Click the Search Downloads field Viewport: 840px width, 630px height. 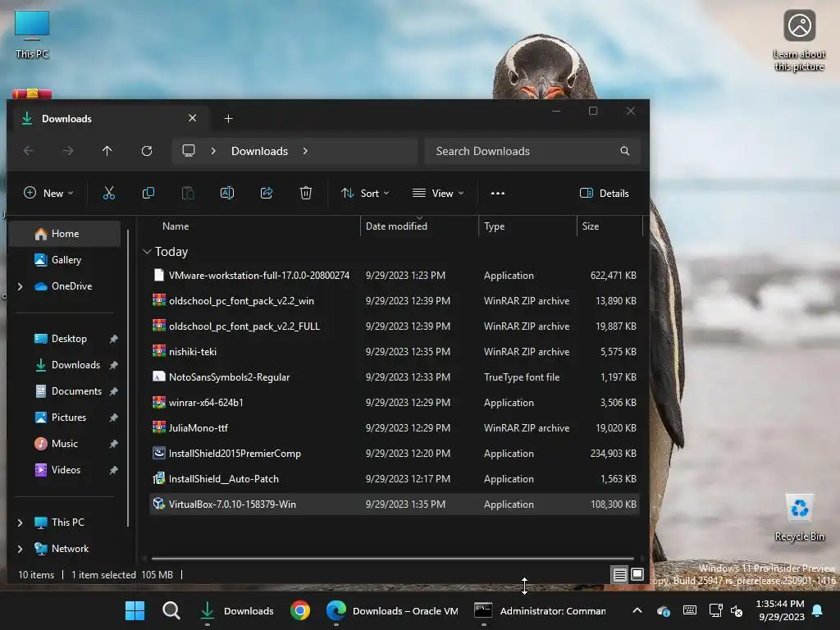533,151
